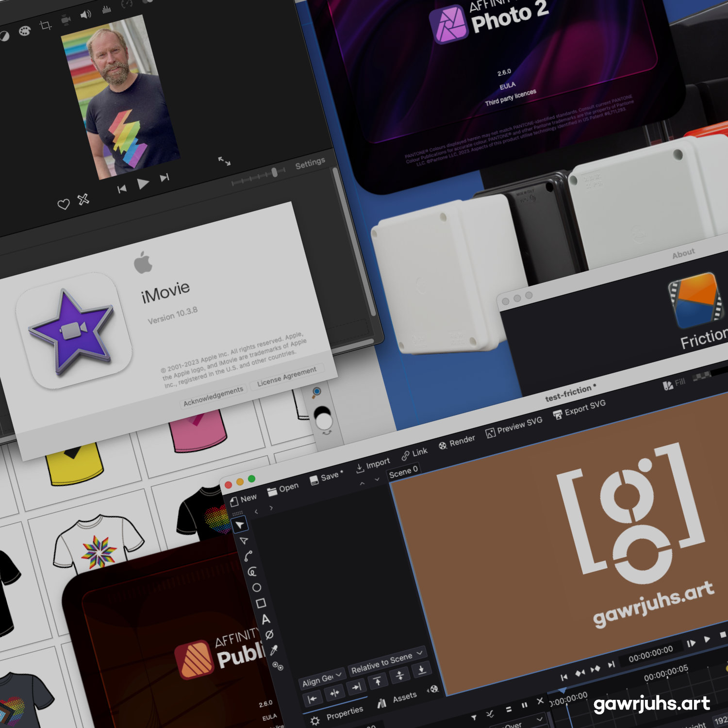This screenshot has width=728, height=728.
Task: Click Import in Friction toolbar
Action: click(x=373, y=465)
